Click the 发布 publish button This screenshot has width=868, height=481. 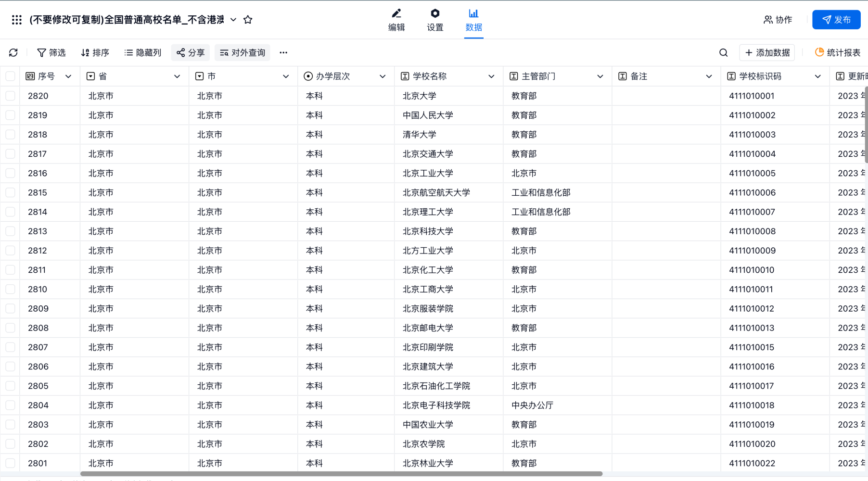pyautogui.click(x=836, y=20)
